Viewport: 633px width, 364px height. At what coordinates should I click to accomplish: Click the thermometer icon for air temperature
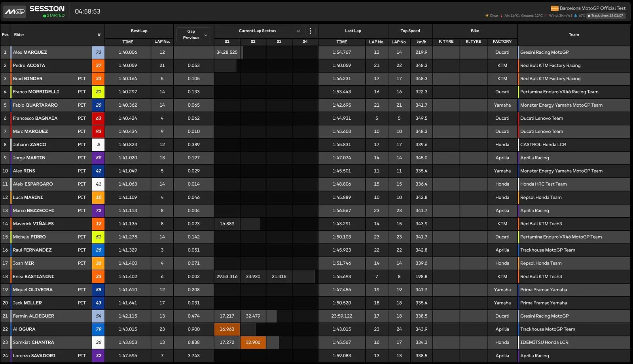click(502, 16)
